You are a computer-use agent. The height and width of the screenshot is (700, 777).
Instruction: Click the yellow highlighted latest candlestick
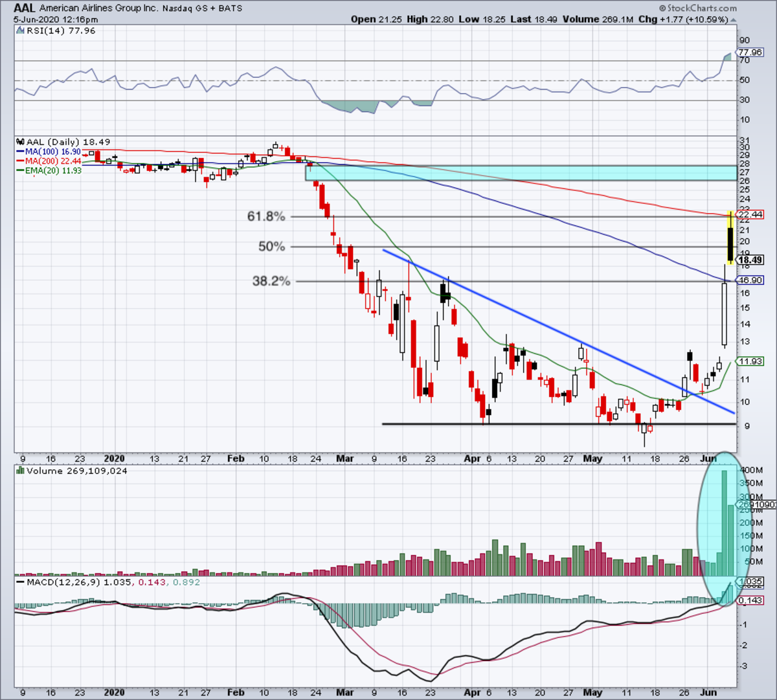coord(730,238)
